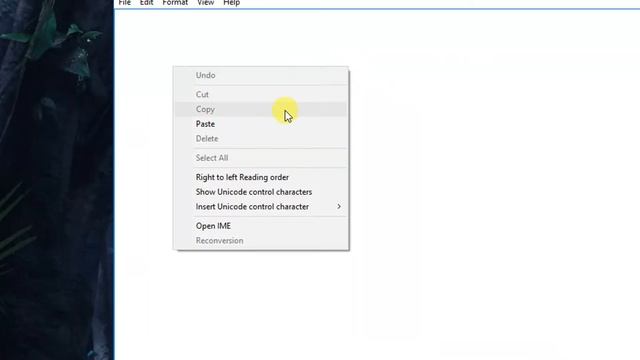Click Paste in the context menu

point(261,124)
